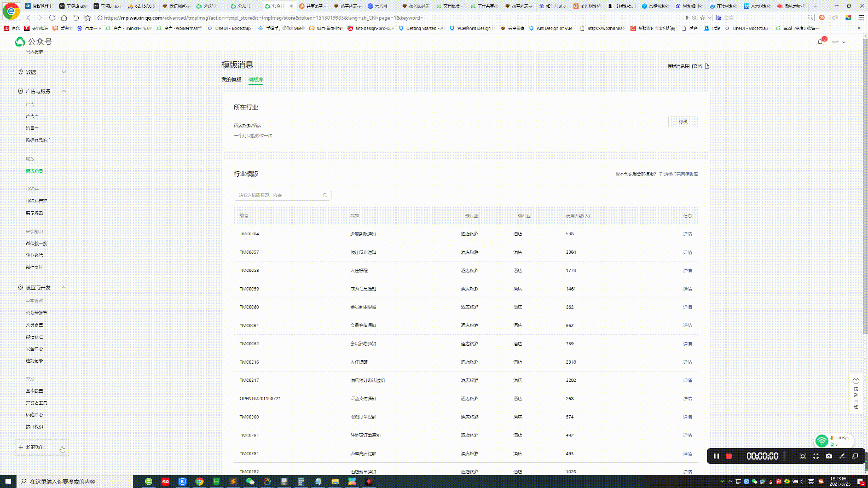Image resolution: width=868 pixels, height=488 pixels.
Task: Open the notification bell icon
Action: coord(820,42)
